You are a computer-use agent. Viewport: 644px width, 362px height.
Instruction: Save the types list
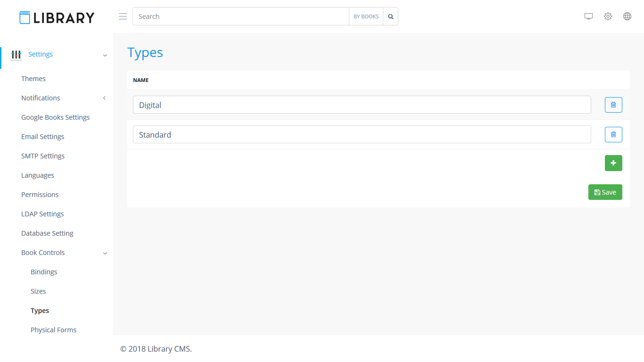tap(605, 192)
